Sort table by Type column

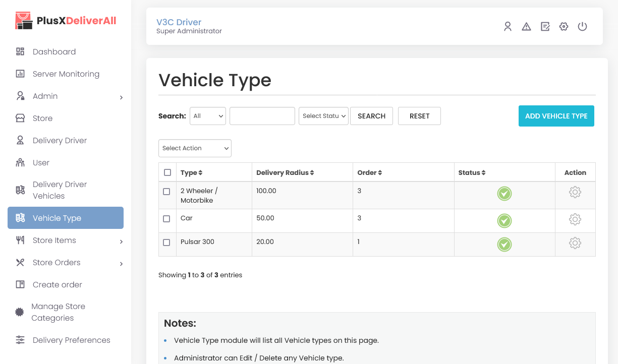(x=192, y=172)
